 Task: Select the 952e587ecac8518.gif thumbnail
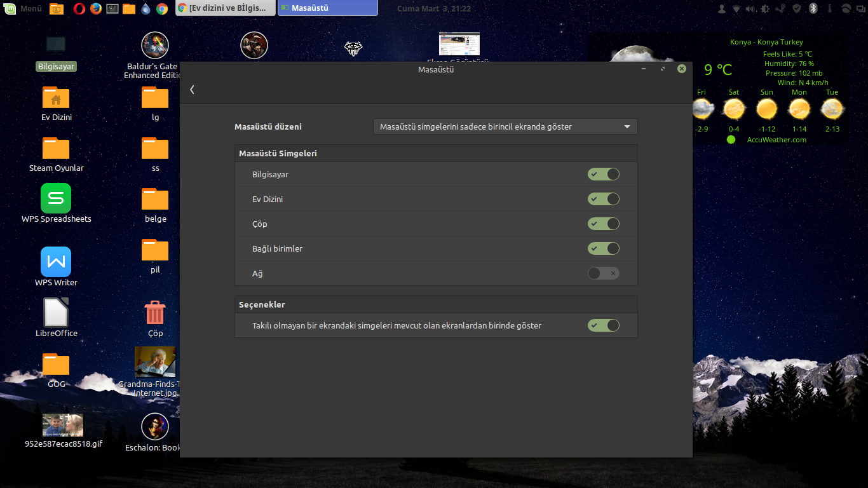63,431
